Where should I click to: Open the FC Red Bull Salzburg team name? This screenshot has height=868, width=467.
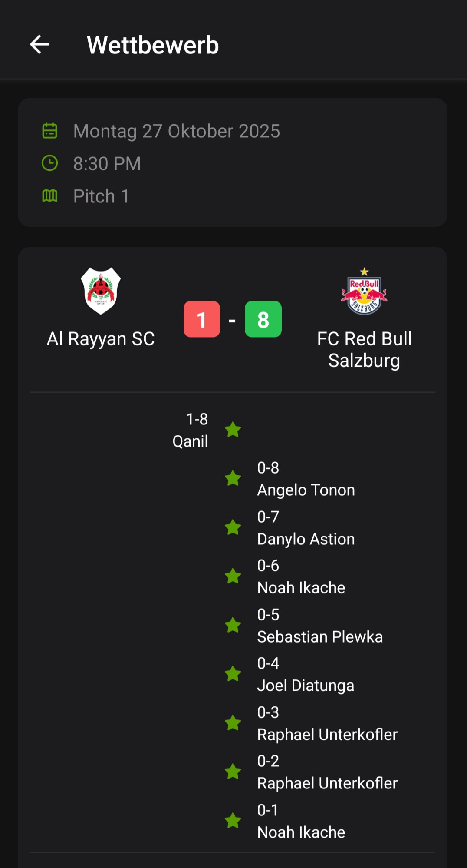[x=364, y=350]
